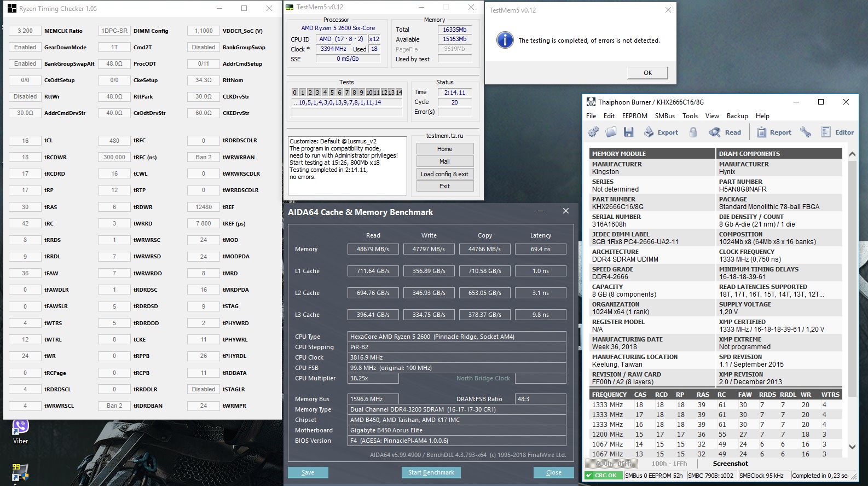
Task: Open Thaiphoon Burner settings gears icon
Action: 593,132
